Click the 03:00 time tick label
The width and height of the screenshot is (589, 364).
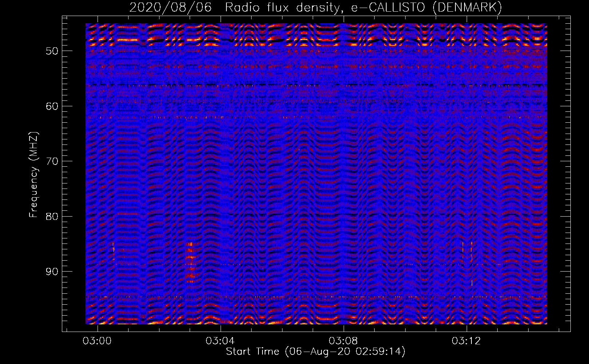[x=97, y=341]
